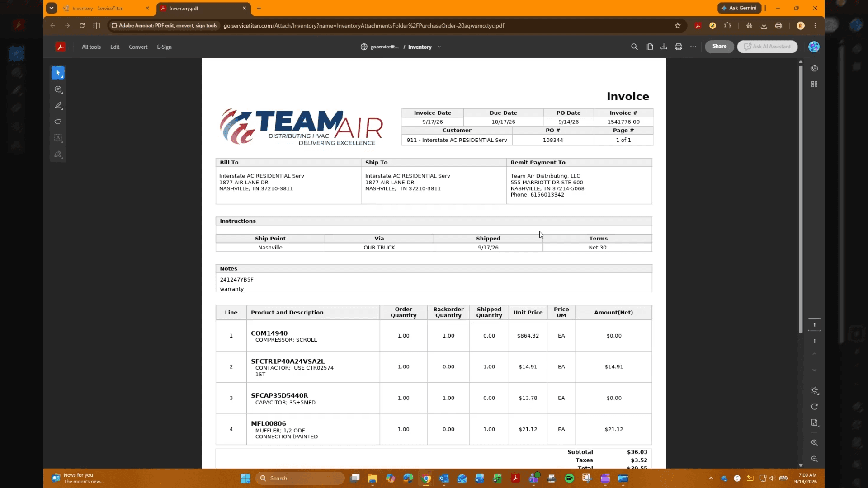This screenshot has width=868, height=488.
Task: Click the invoice number 1541776-00
Action: point(623,122)
